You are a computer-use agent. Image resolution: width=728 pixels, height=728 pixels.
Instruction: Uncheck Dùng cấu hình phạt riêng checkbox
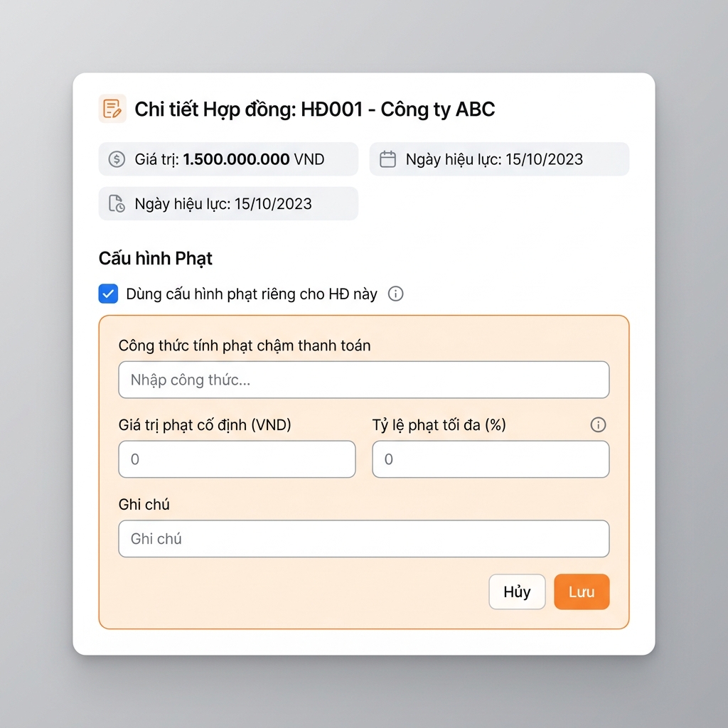[108, 294]
